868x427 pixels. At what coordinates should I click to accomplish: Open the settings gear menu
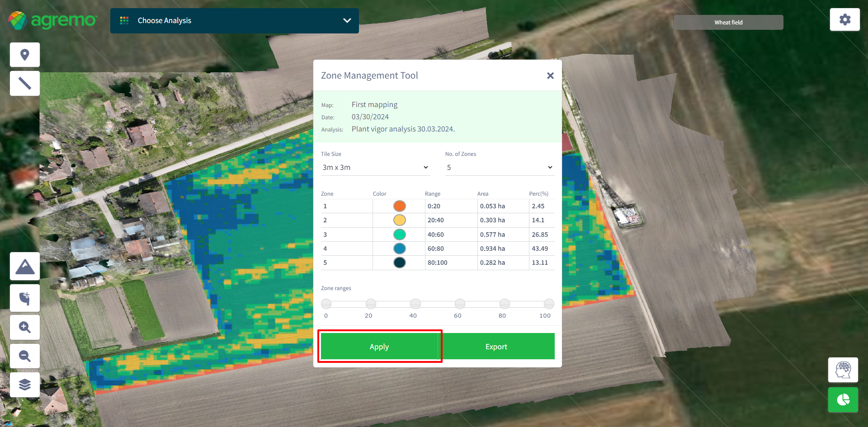[844, 19]
